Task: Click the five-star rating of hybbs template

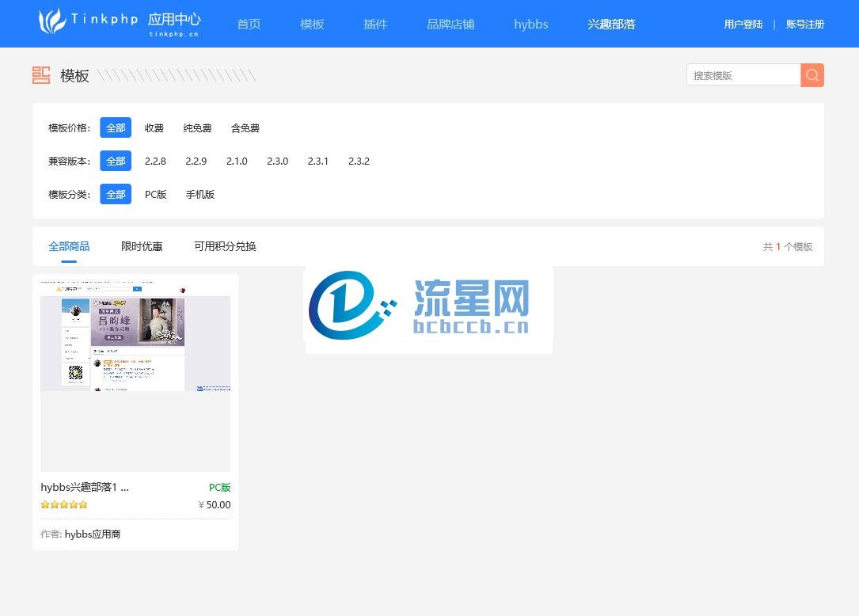Action: (x=64, y=504)
